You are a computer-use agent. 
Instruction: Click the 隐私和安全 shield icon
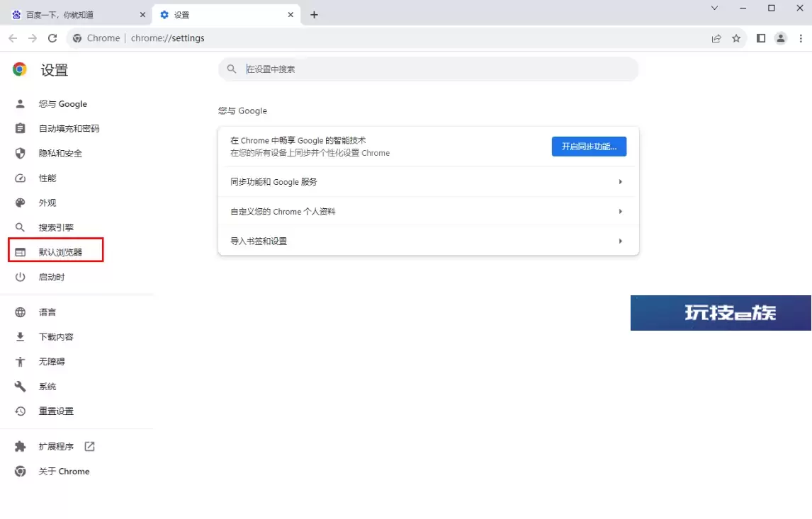[21, 153]
